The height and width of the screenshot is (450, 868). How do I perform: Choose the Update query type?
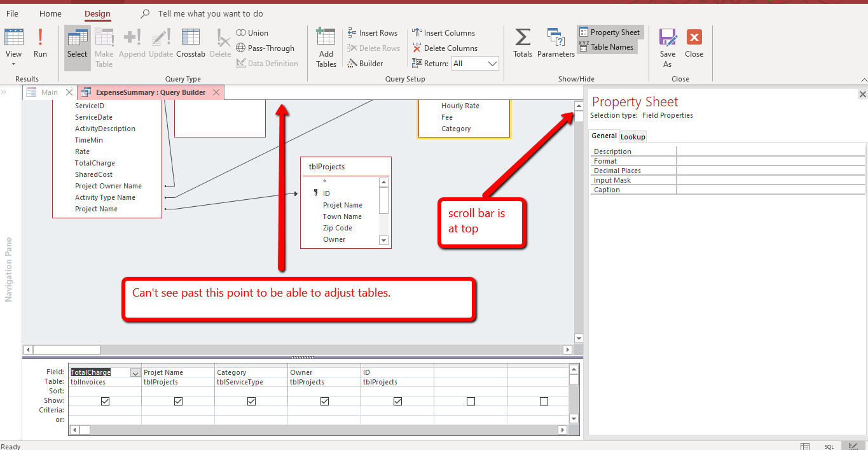click(161, 43)
